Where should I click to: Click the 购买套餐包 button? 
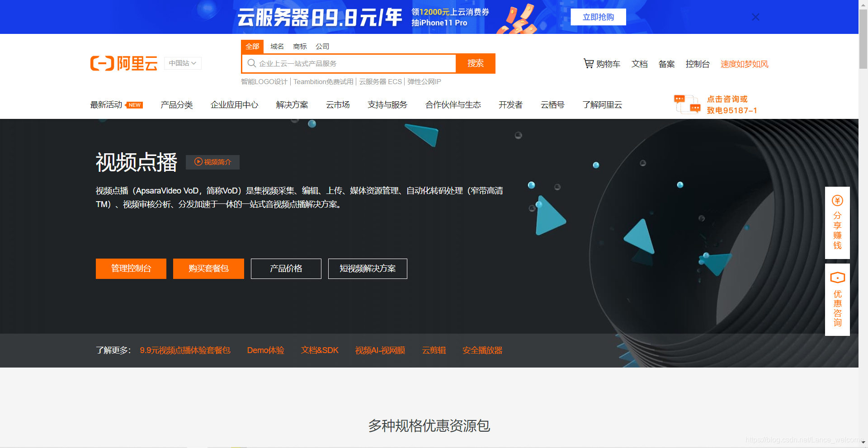tap(208, 269)
